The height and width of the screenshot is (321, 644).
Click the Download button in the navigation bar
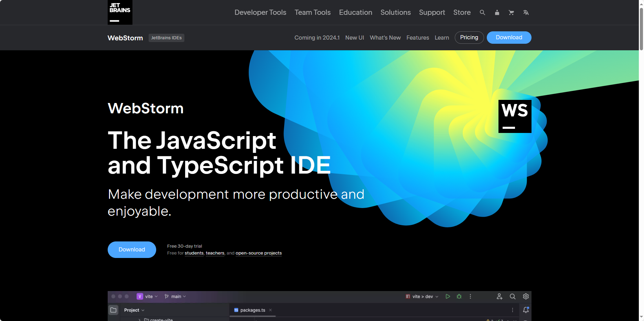[509, 38]
